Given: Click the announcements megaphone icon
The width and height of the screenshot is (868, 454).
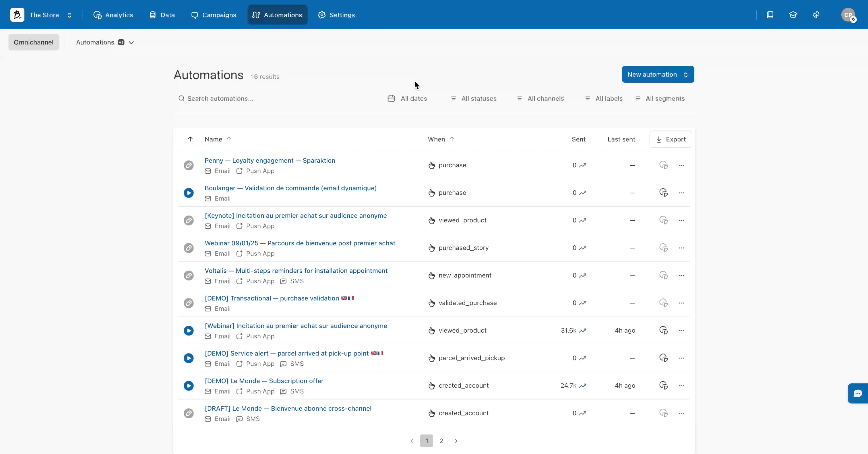Looking at the screenshot, I should click(816, 15).
